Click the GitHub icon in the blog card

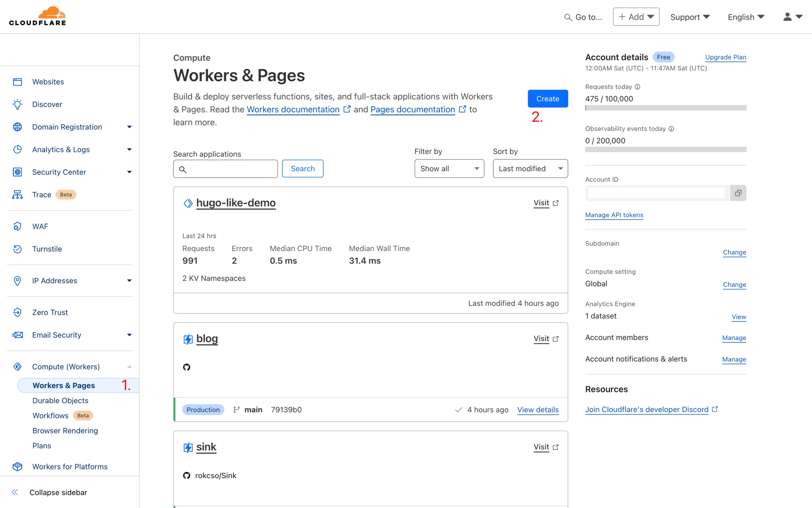(186, 367)
